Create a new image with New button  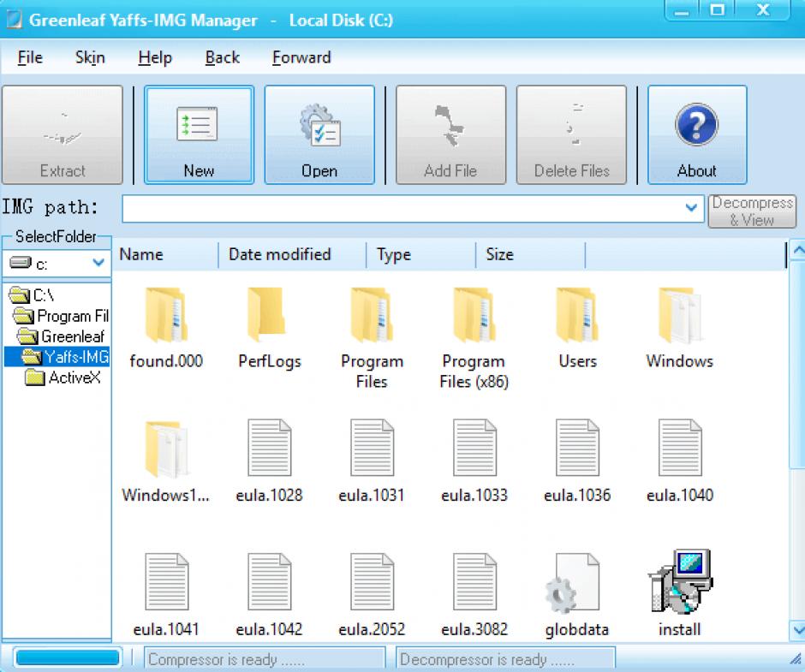pos(200,135)
